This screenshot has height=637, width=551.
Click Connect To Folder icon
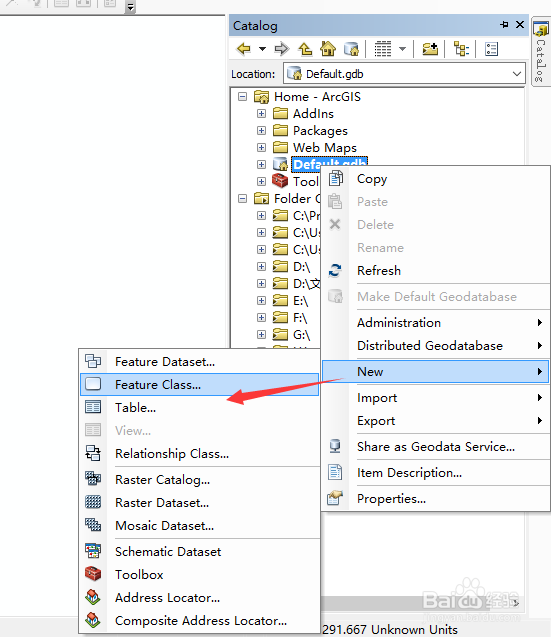[430, 49]
